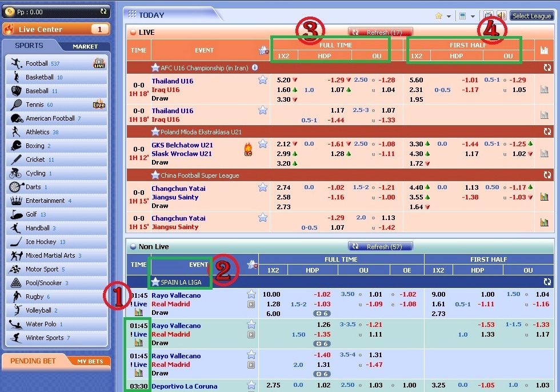Open the favorites star dropdown arrow

449,16
